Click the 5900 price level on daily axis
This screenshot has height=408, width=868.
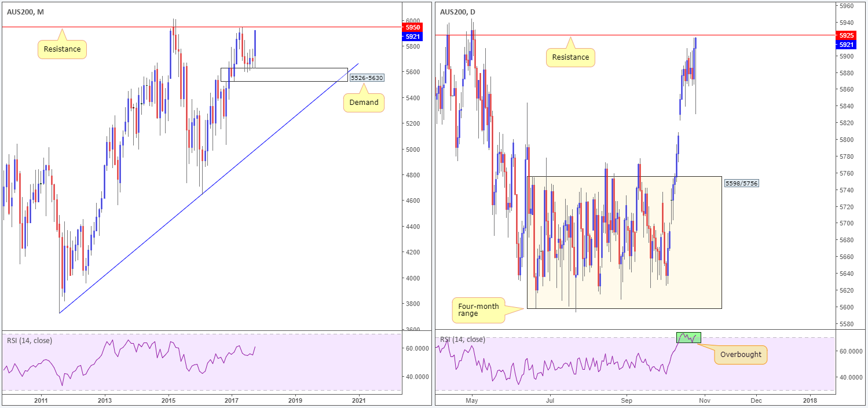pyautogui.click(x=847, y=56)
